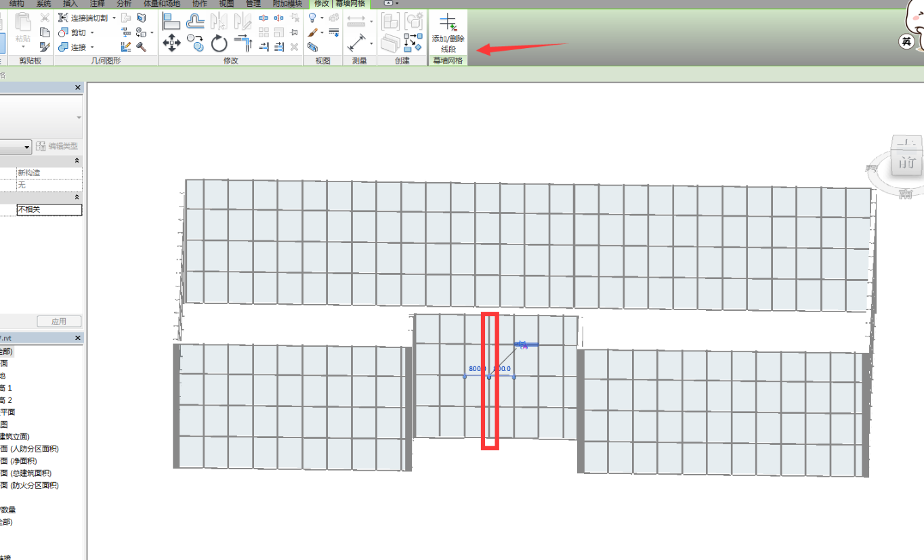Click the 编辑类型 button

click(x=58, y=146)
